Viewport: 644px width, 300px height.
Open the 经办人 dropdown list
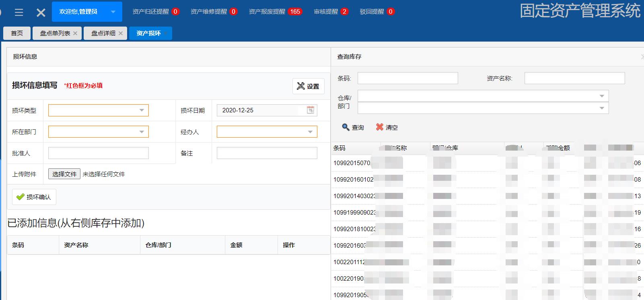310,132
